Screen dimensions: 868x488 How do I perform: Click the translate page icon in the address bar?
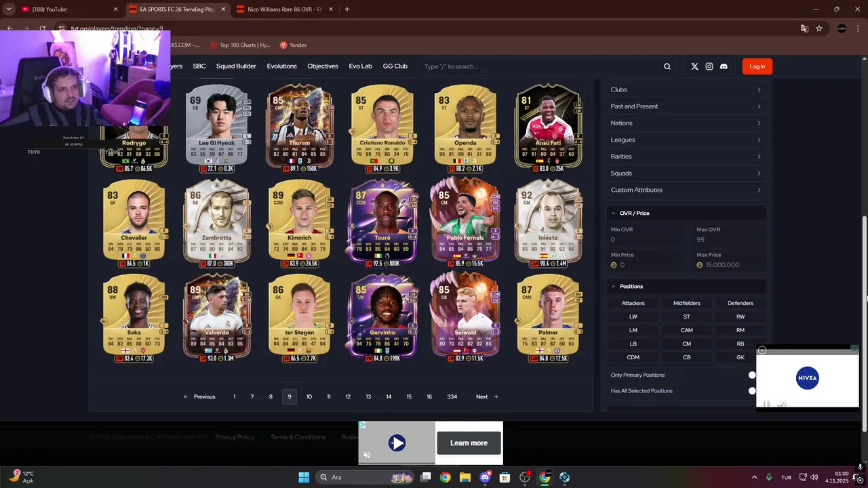point(804,28)
